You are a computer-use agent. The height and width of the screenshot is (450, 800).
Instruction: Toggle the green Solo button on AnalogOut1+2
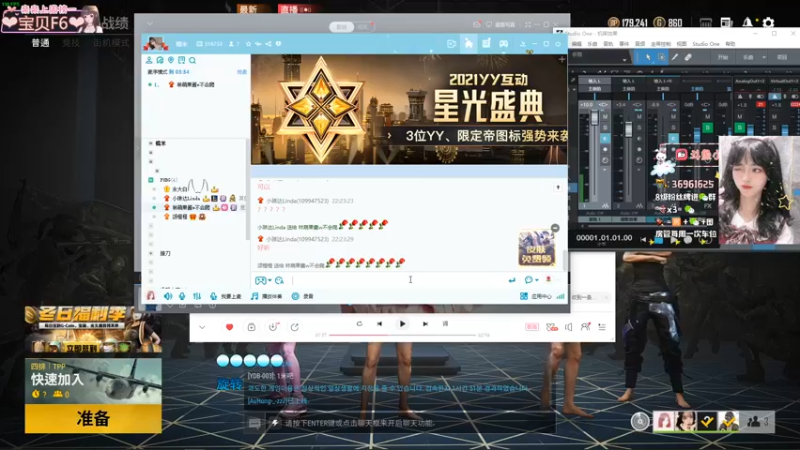[x=740, y=127]
